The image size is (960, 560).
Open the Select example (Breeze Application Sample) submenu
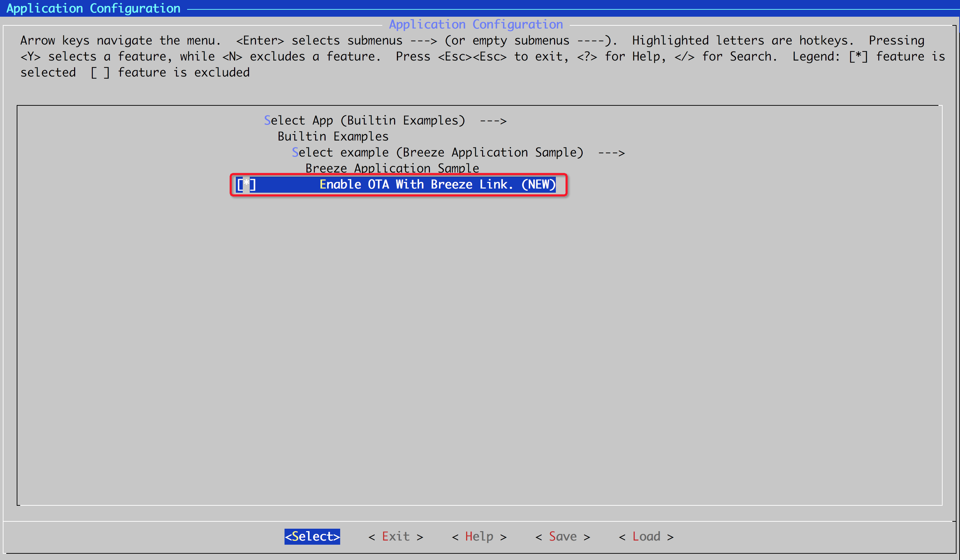(458, 152)
